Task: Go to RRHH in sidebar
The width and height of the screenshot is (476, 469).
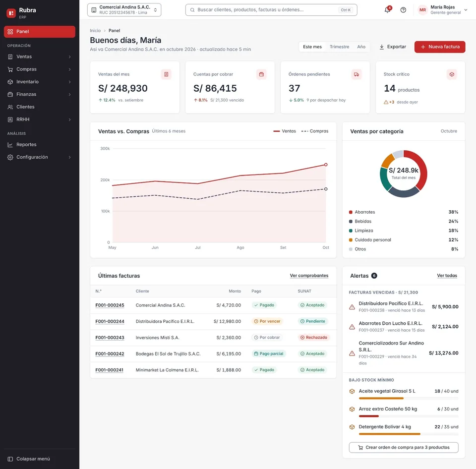Action: (x=40, y=119)
